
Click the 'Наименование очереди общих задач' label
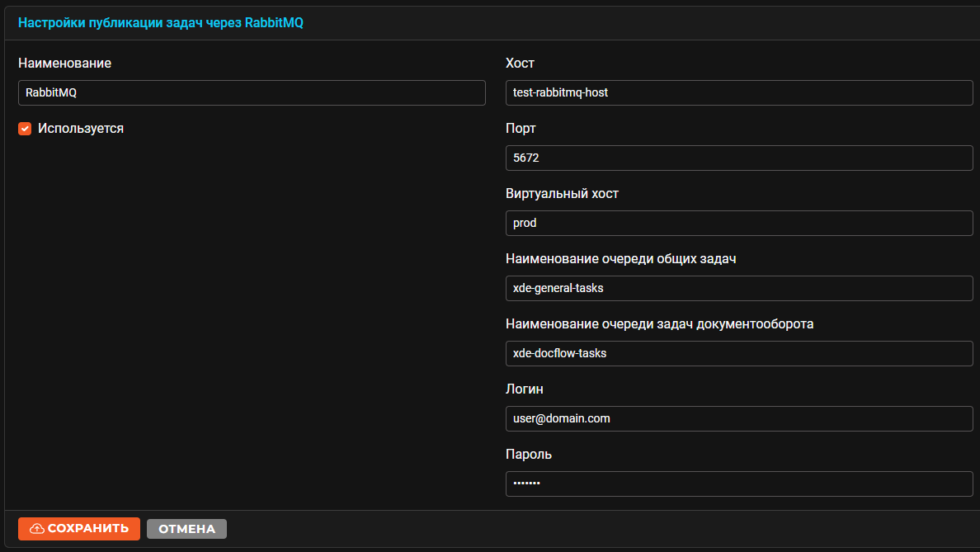point(620,259)
